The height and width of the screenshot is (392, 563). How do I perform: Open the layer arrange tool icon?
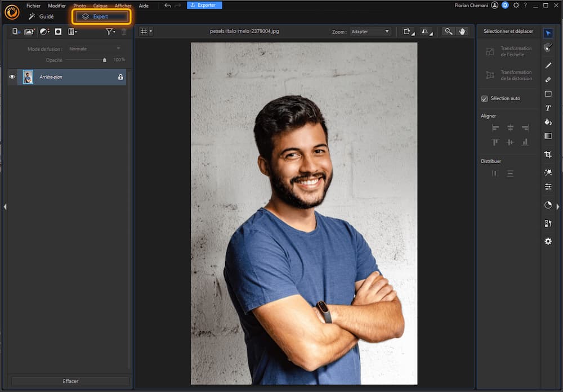tap(548, 223)
